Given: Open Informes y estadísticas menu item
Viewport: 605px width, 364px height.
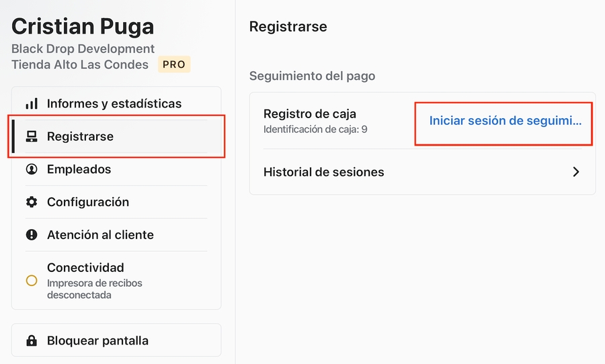Looking at the screenshot, I should (x=114, y=104).
